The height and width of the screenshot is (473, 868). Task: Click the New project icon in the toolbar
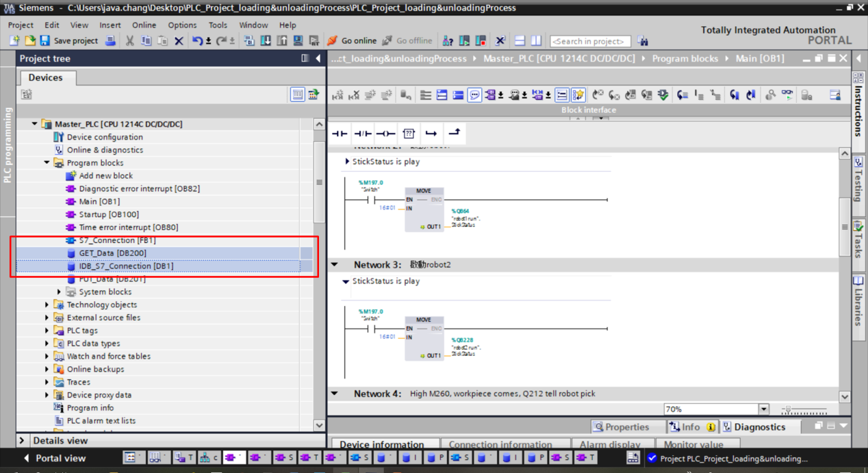pyautogui.click(x=14, y=41)
